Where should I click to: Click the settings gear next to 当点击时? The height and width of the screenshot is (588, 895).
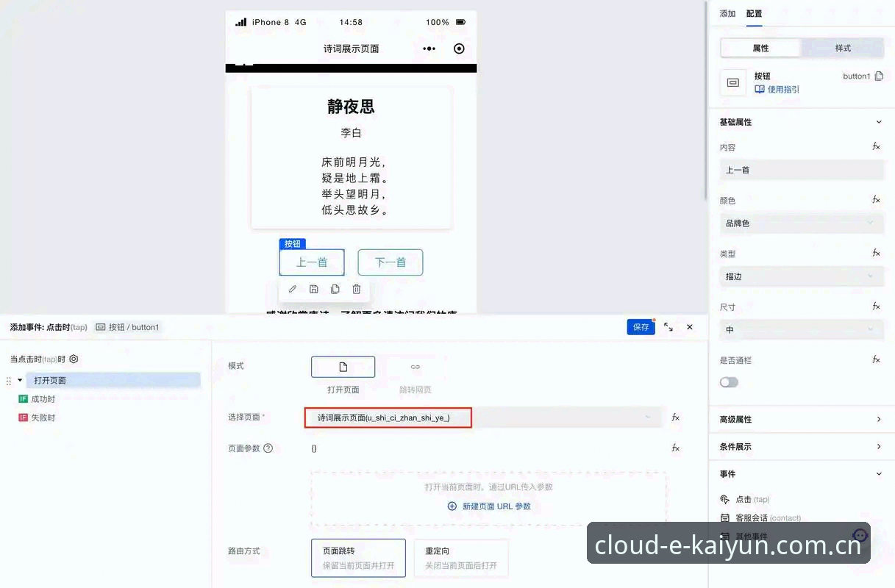click(74, 359)
